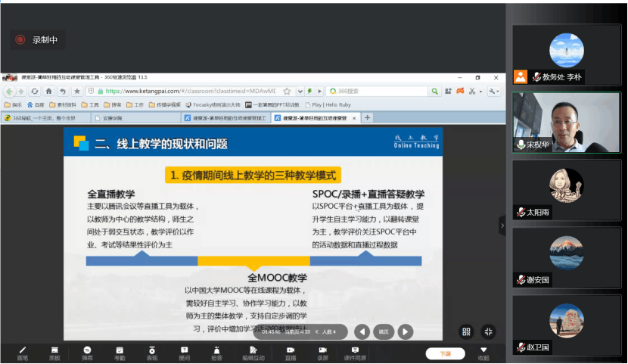Toggle the fullscreen exit icon
Image resolution: width=628 pixels, height=364 pixels.
(x=487, y=331)
